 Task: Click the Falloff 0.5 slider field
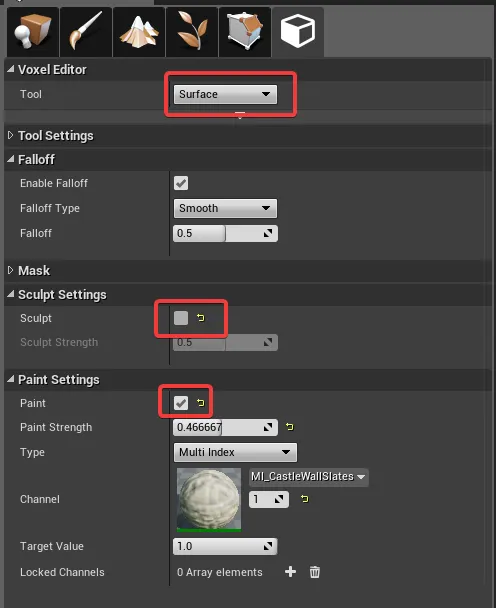(225, 233)
